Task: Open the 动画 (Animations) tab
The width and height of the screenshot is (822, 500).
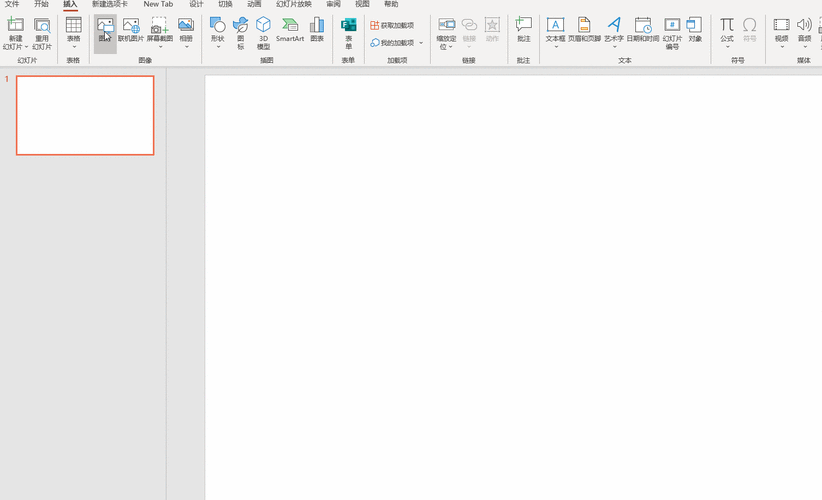Action: (x=254, y=4)
